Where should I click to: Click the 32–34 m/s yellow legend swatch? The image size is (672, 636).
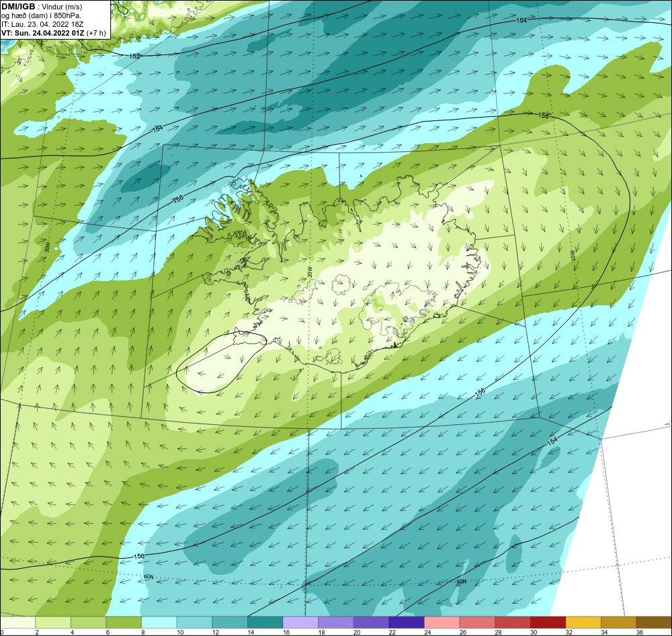point(583,623)
